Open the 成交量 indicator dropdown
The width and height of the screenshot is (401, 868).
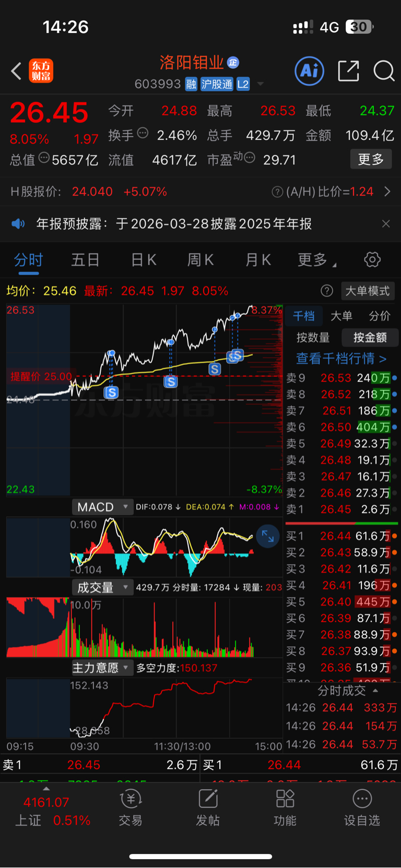point(102,587)
